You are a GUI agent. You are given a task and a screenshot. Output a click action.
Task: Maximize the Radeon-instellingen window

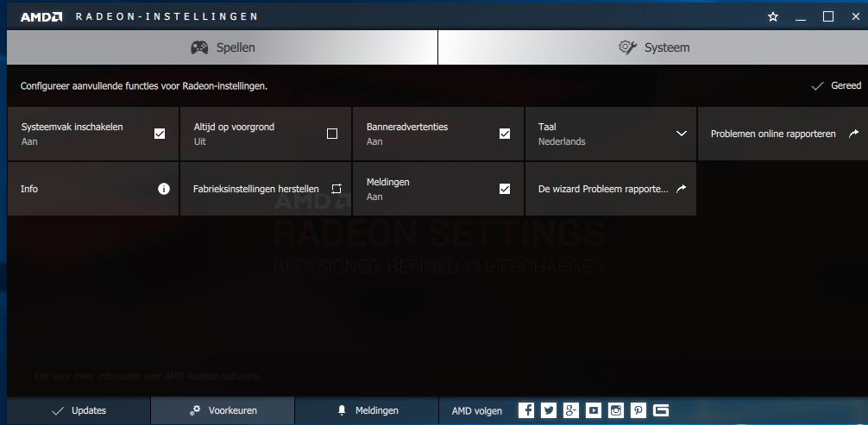coord(828,16)
